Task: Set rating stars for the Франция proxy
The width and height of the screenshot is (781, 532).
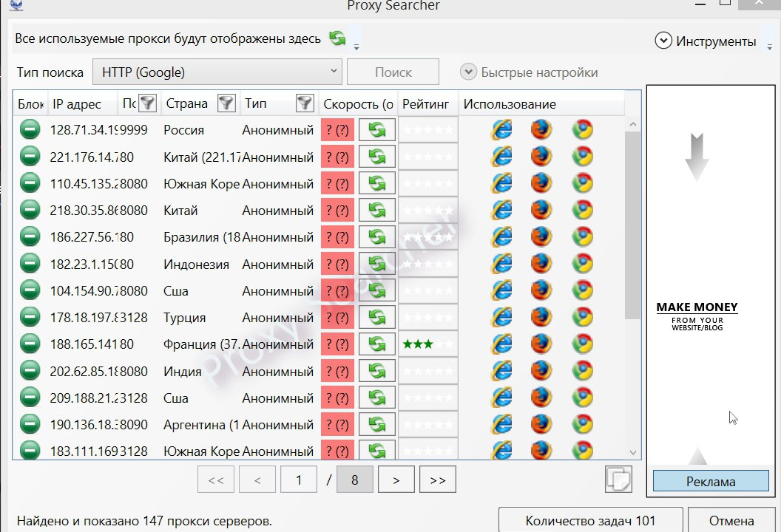Action: tap(427, 344)
